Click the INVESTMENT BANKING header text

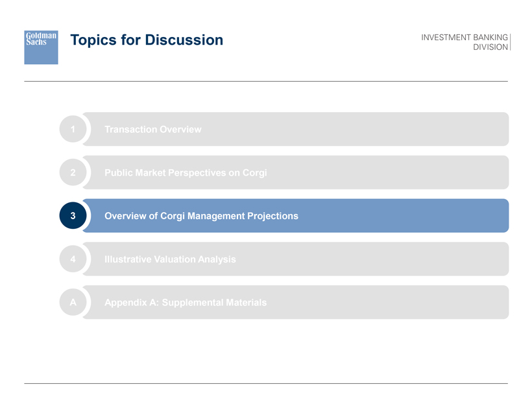pyautogui.click(x=464, y=38)
